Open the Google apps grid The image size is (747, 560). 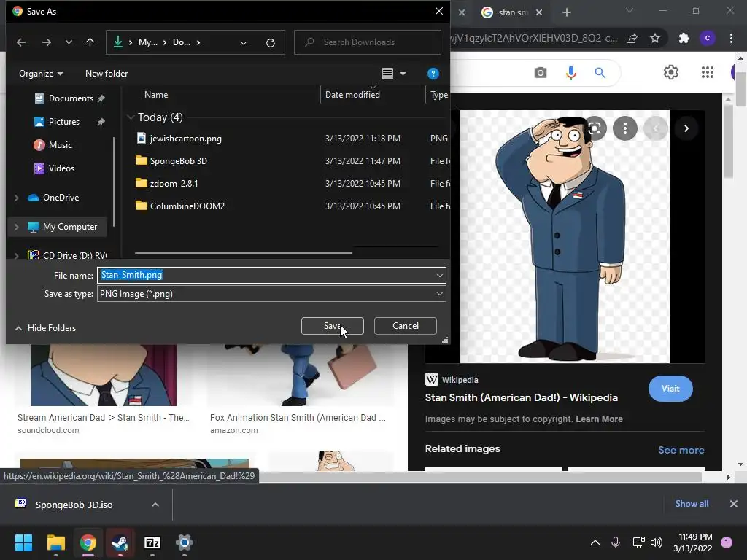[708, 72]
